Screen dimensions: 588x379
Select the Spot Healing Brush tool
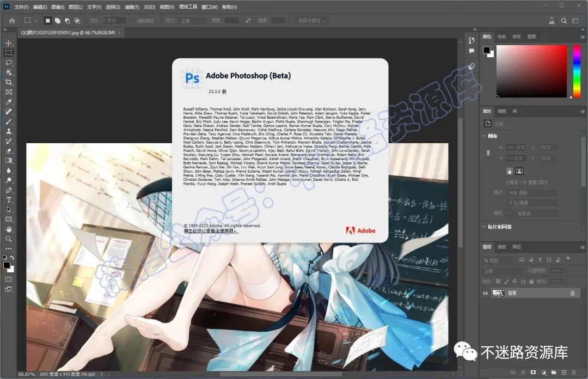(9, 112)
